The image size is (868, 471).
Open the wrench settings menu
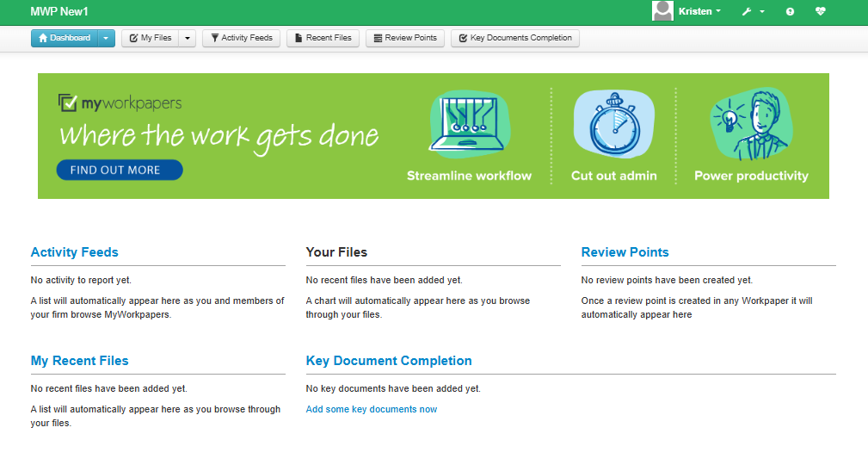tap(747, 12)
